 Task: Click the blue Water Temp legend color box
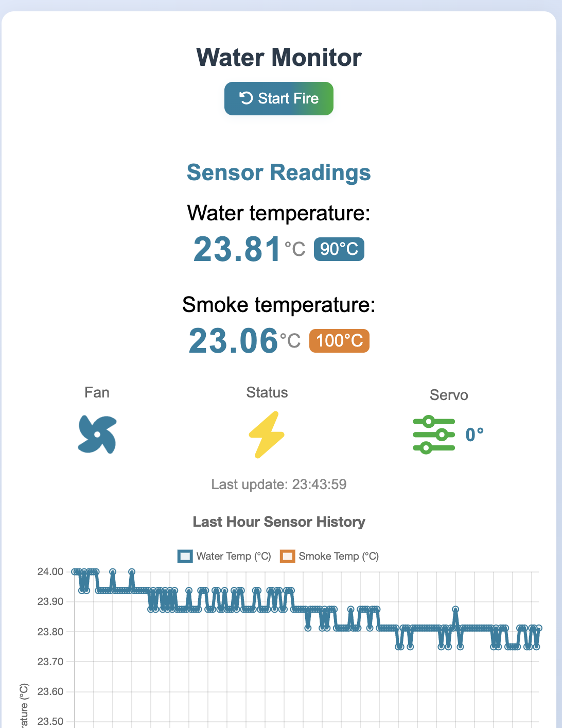coord(185,557)
